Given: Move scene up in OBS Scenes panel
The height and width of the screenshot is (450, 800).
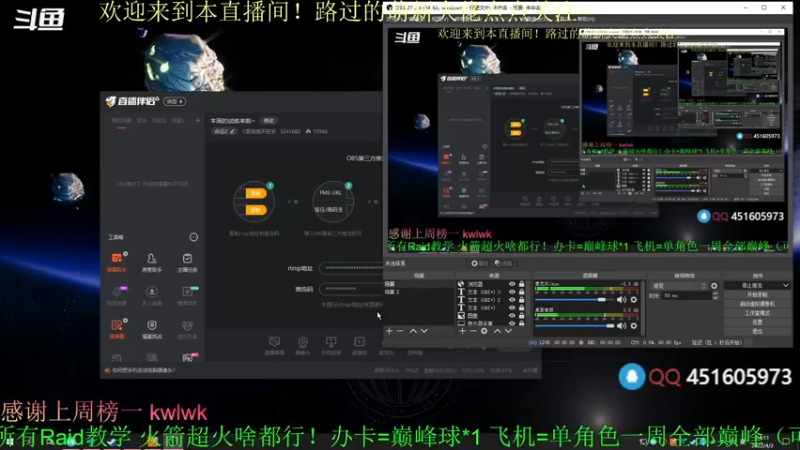Looking at the screenshot, I should (x=413, y=331).
